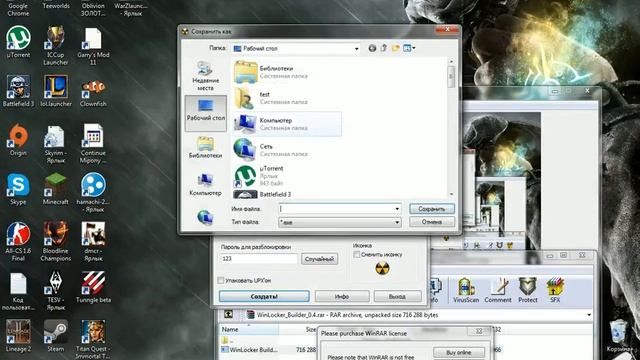Image resolution: width=640 pixels, height=360 pixels.
Task: Select Недавние места in the places bar
Action: pyautogui.click(x=205, y=76)
